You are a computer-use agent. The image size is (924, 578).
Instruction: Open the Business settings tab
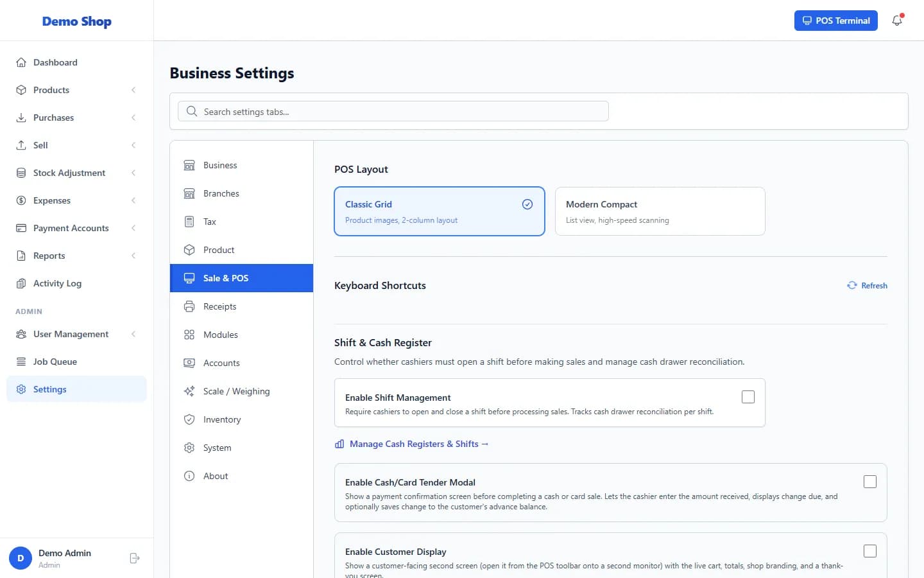coord(241,165)
